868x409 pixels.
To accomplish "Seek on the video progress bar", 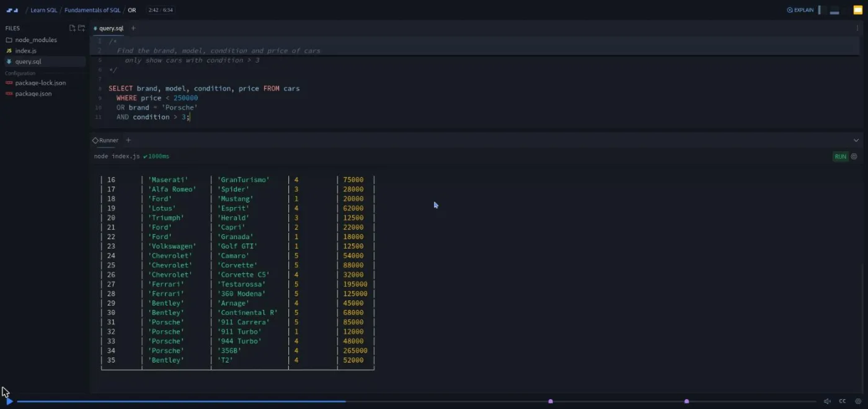I will coord(416,402).
